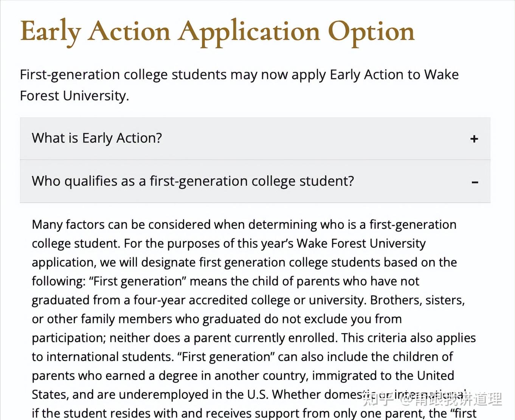Click line starting "following: First generation means"
The width and height of the screenshot is (515, 420).
coord(225,281)
